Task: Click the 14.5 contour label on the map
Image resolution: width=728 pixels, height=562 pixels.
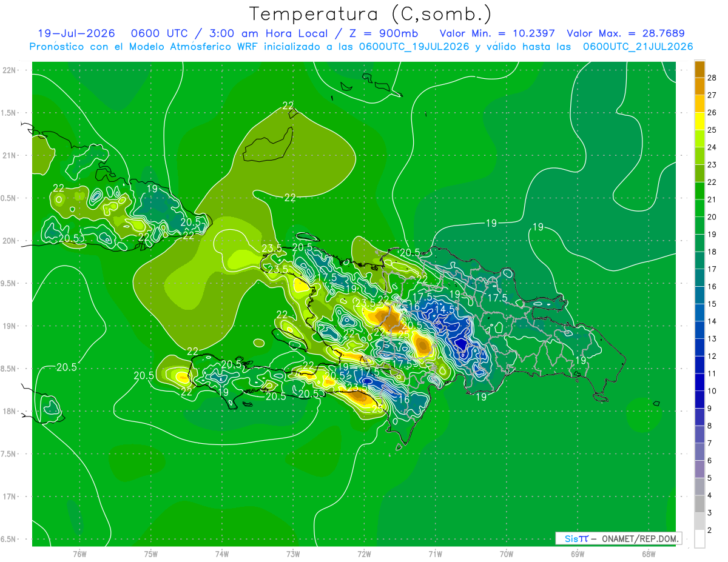Action: pyautogui.click(x=445, y=309)
